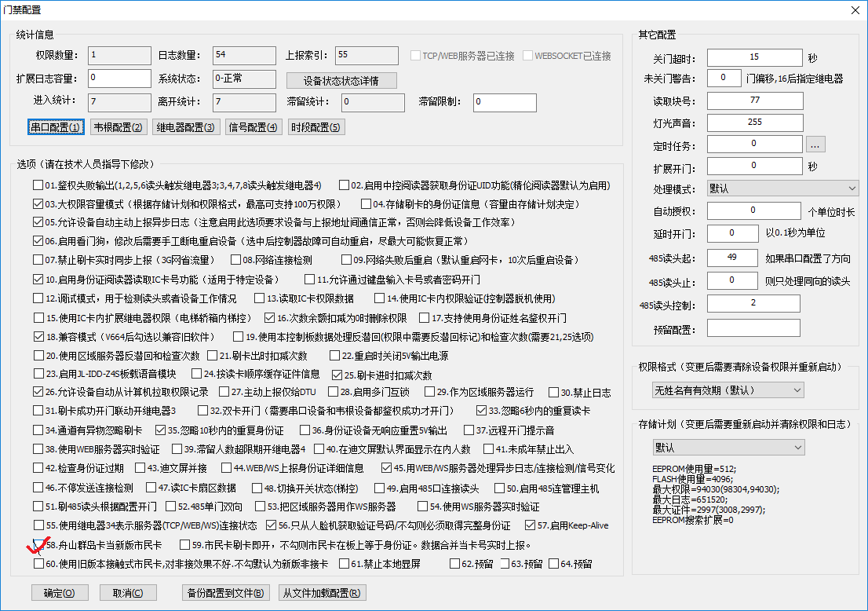The image size is (868, 611).
Task: Open 时段配置(5) settings
Action: tap(315, 127)
